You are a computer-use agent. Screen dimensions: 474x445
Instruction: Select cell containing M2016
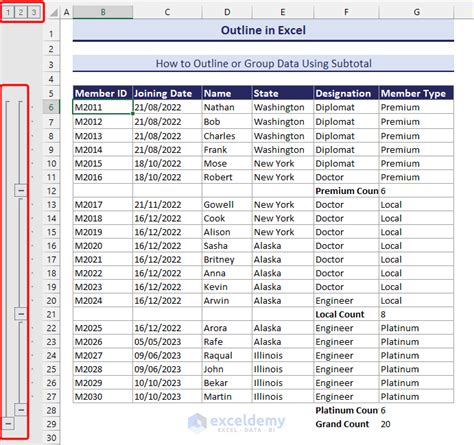click(x=103, y=177)
